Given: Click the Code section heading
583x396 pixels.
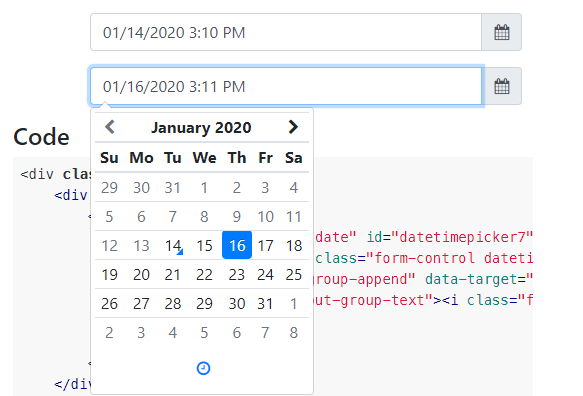Looking at the screenshot, I should tap(41, 137).
